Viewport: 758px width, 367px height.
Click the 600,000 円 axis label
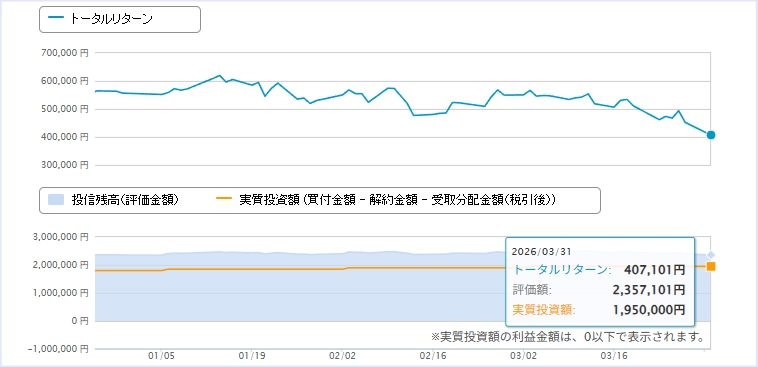point(65,81)
